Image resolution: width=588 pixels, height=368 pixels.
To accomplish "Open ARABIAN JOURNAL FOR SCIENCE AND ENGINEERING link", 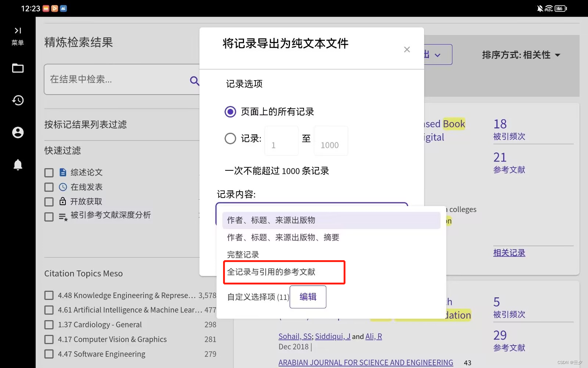I will coord(366,362).
